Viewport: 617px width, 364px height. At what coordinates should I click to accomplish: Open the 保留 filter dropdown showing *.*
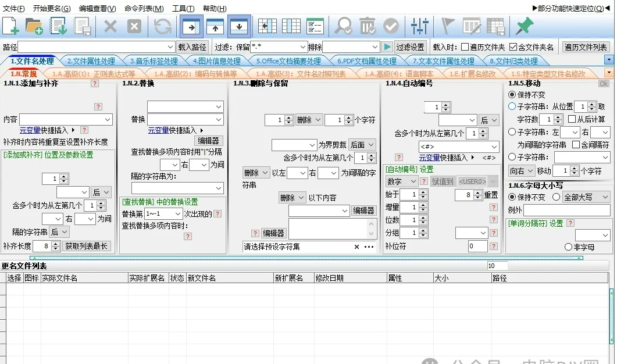click(302, 47)
